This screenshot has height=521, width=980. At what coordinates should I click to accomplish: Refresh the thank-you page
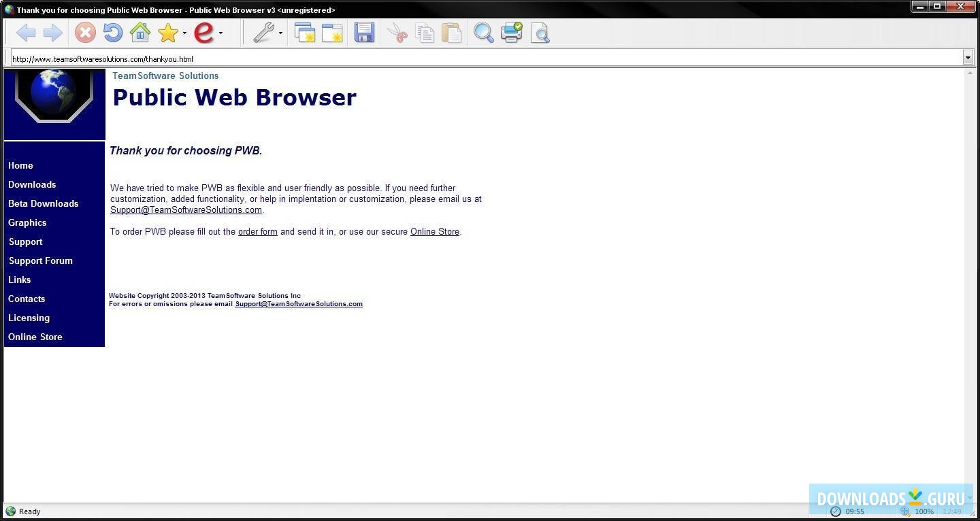(x=112, y=32)
